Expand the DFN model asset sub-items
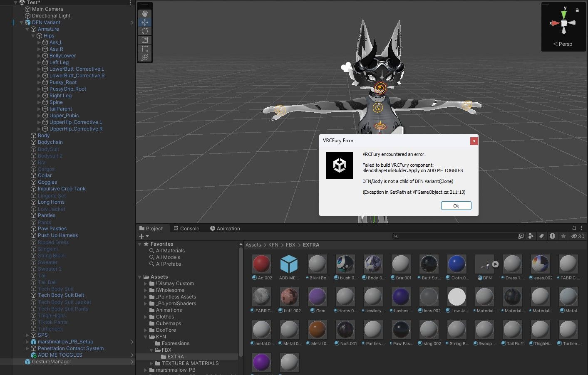This screenshot has width=588, height=375. click(495, 264)
